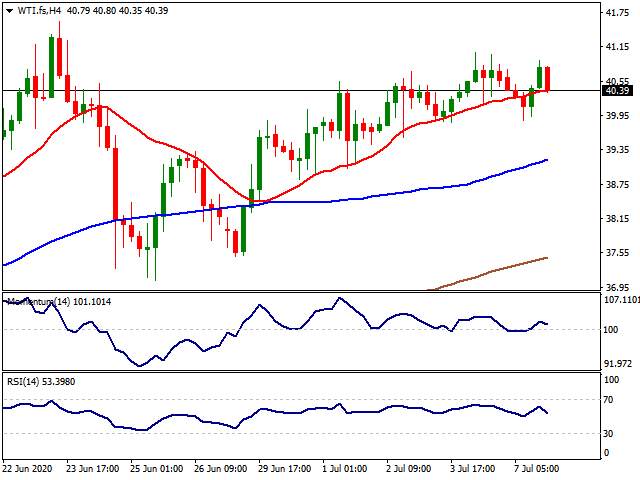Viewport: 640px width, 480px height.
Task: Click the 107.1101 momentum scale value
Action: (x=622, y=300)
